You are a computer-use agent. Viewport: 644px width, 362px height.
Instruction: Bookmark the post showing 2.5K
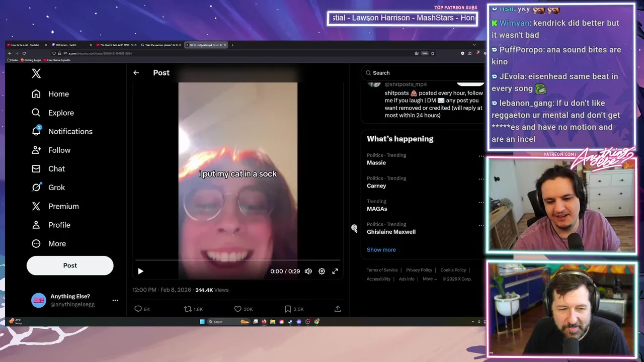[x=287, y=309]
